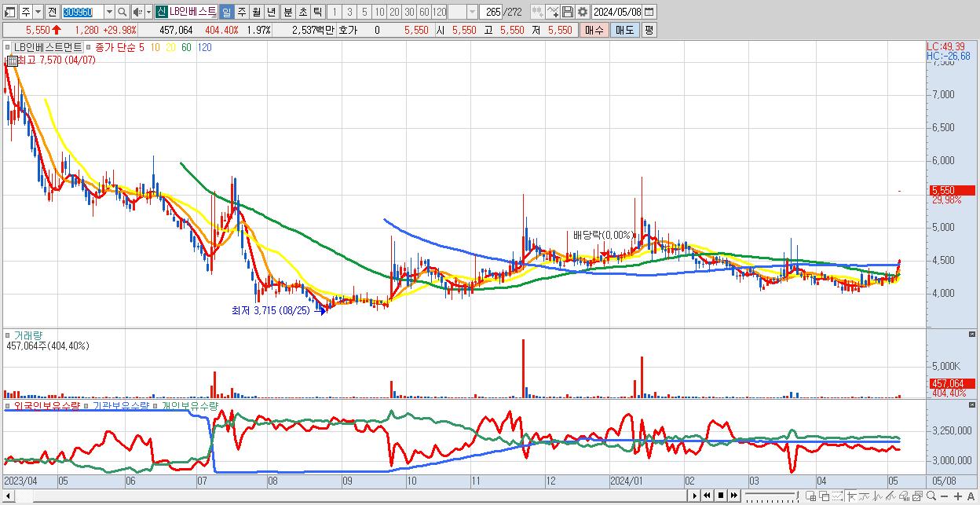The width and height of the screenshot is (980, 505).
Task: Open the chart settings gear icon
Action: point(583,12)
